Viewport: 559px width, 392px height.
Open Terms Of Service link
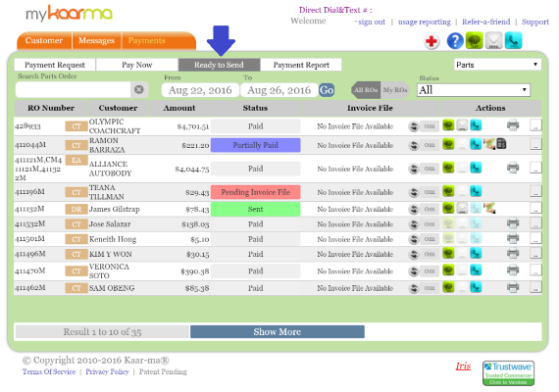[x=49, y=371]
